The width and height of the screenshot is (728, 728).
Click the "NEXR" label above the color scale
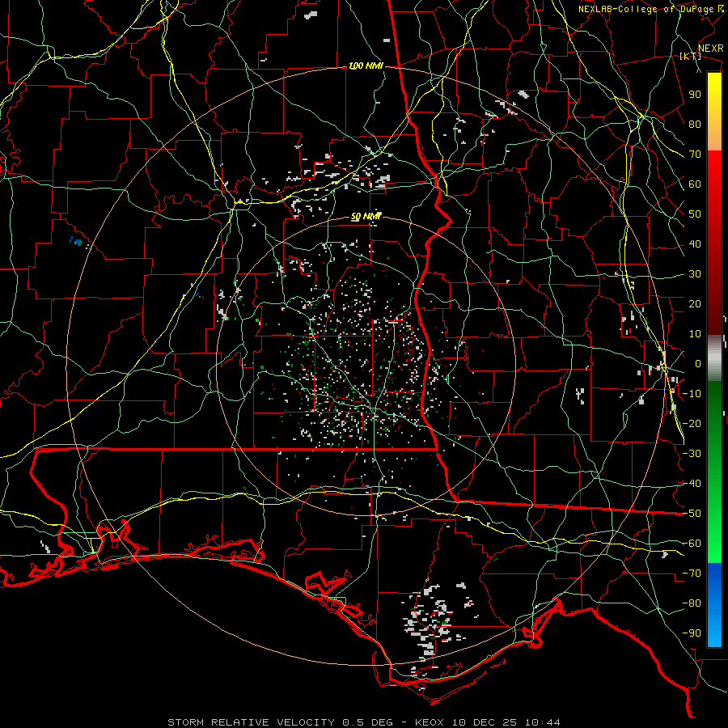(710, 49)
